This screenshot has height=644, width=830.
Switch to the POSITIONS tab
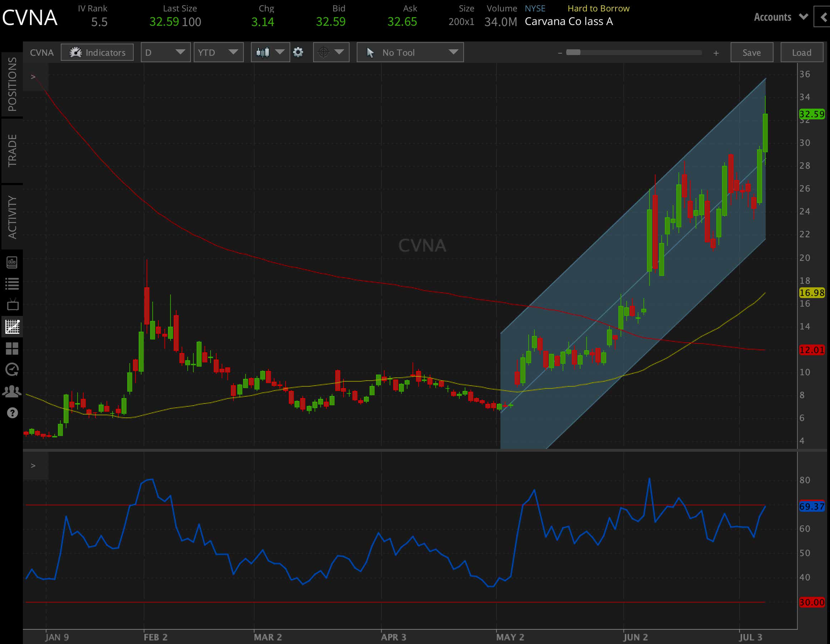[12, 84]
